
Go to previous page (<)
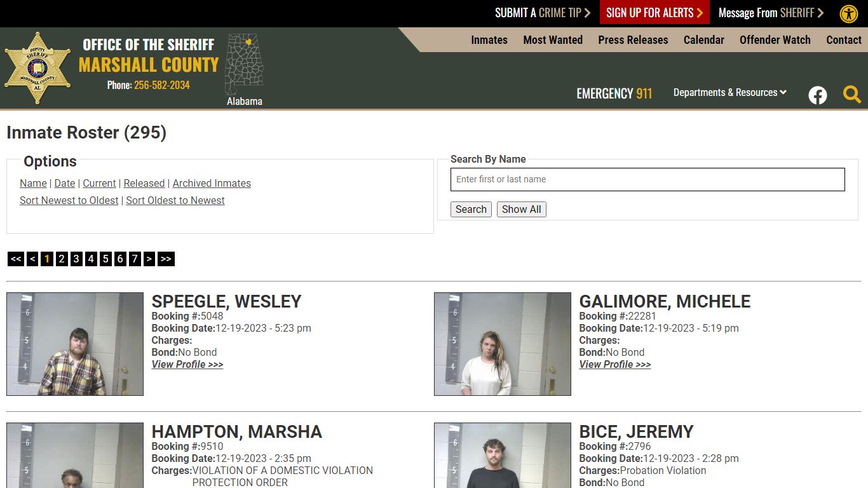[32, 259]
